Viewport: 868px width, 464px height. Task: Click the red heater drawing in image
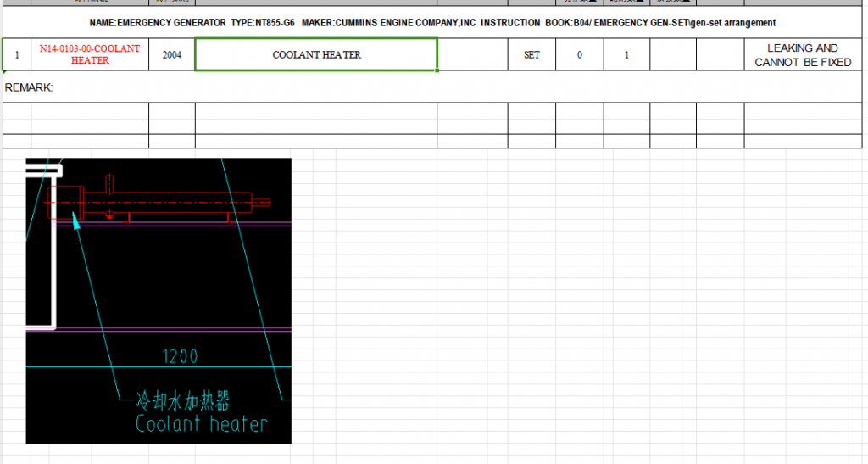point(153,204)
